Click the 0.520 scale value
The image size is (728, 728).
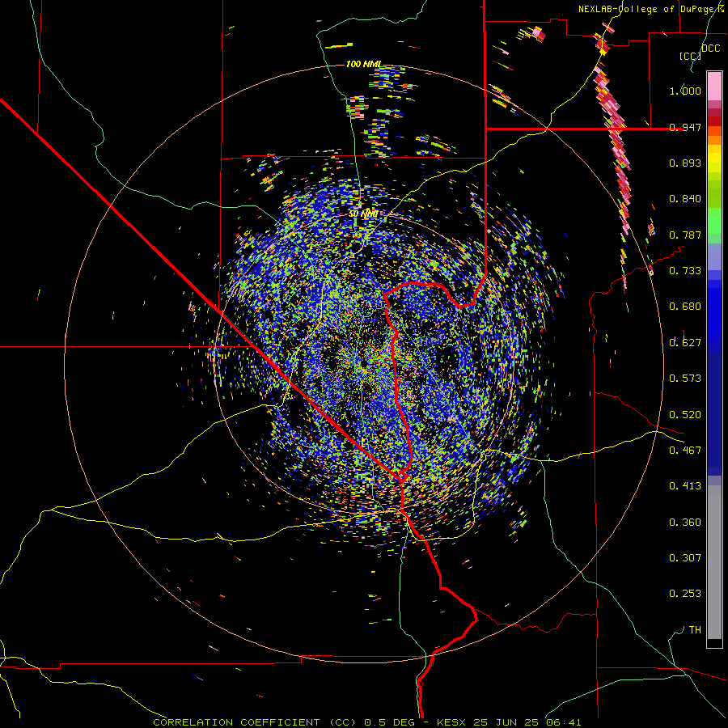point(685,415)
